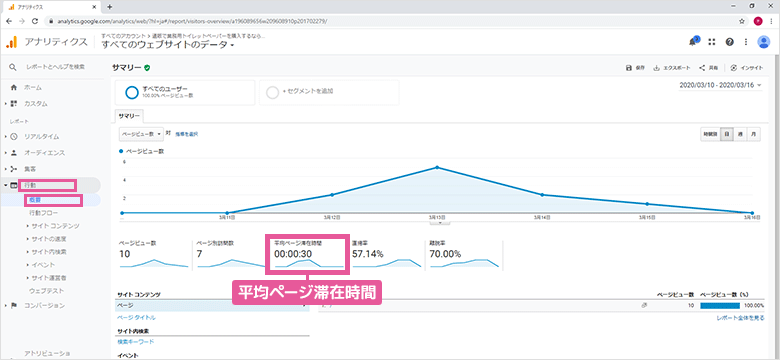
Task: Click the 検索キーワード link
Action: point(135,342)
